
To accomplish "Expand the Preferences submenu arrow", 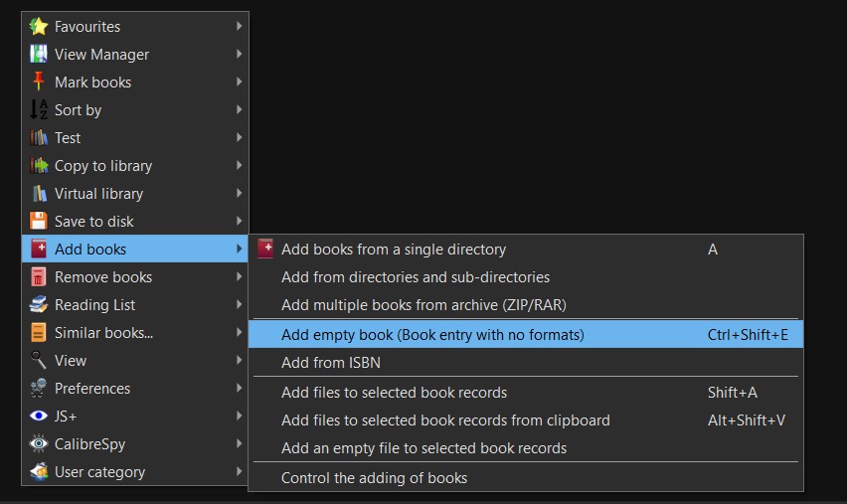I will coord(240,389).
